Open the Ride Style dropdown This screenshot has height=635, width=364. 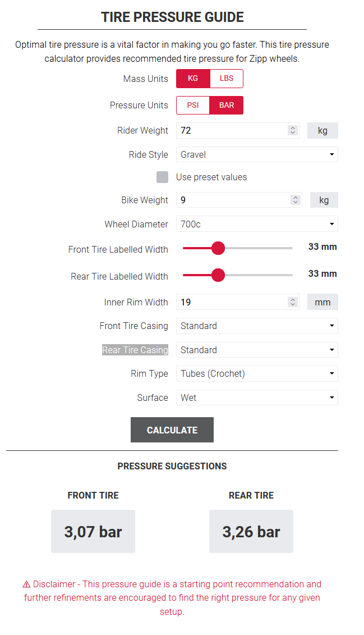pyautogui.click(x=257, y=154)
